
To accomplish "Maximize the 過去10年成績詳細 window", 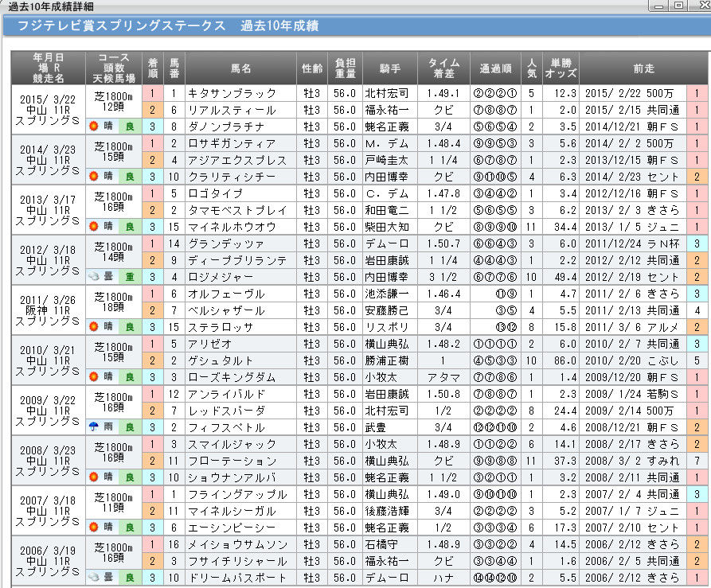I will [678, 6].
